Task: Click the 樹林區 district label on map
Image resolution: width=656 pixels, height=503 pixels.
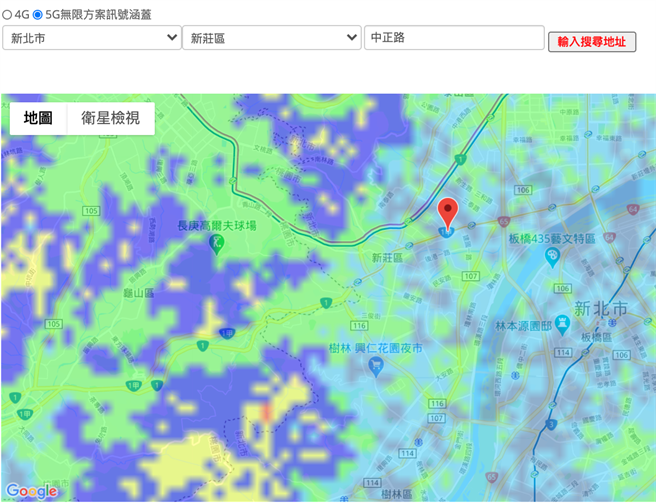Action: (x=397, y=494)
